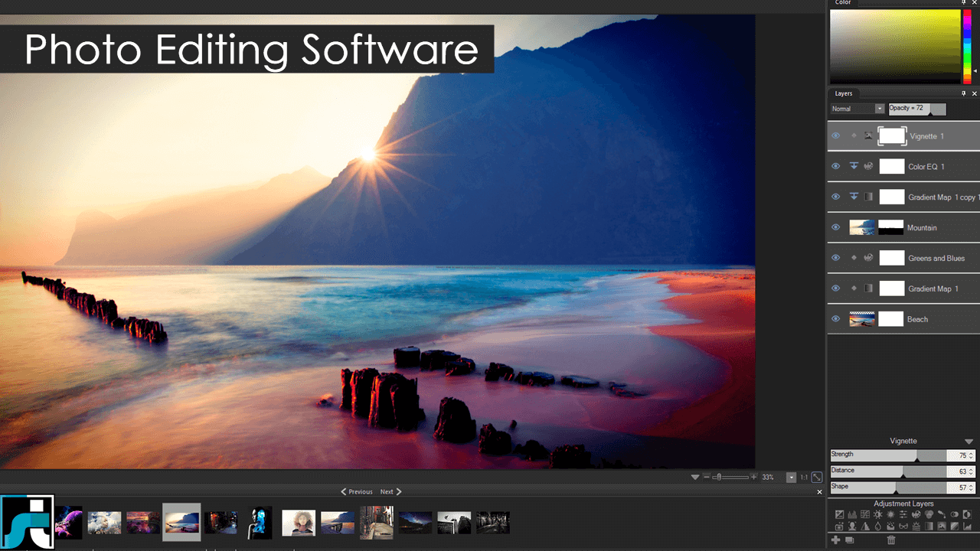This screenshot has height=551, width=980.
Task: Switch to the Layers panel tab
Action: point(844,93)
